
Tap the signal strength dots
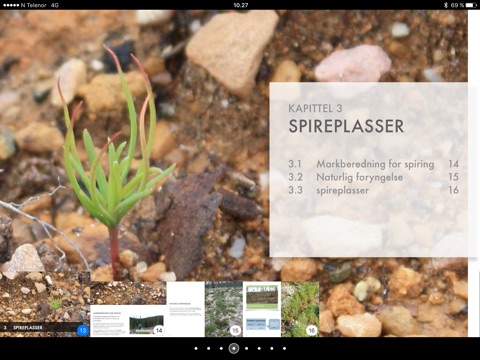11,5
